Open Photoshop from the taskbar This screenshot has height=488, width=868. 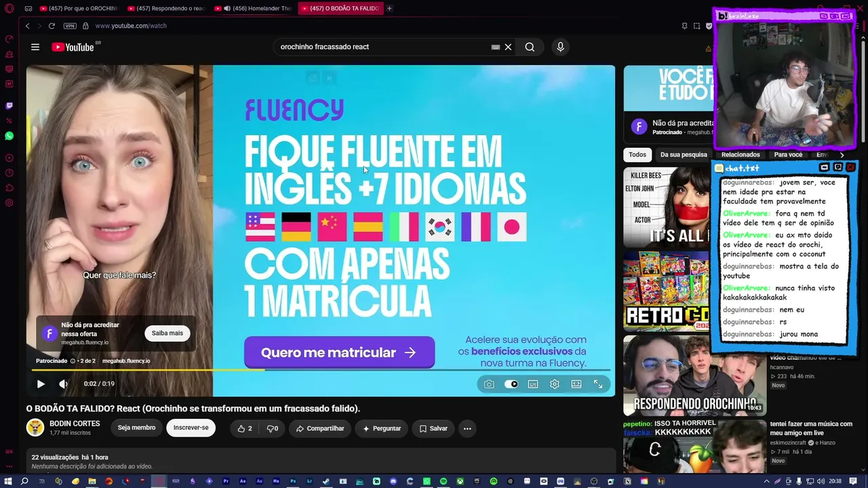pyautogui.click(x=293, y=481)
